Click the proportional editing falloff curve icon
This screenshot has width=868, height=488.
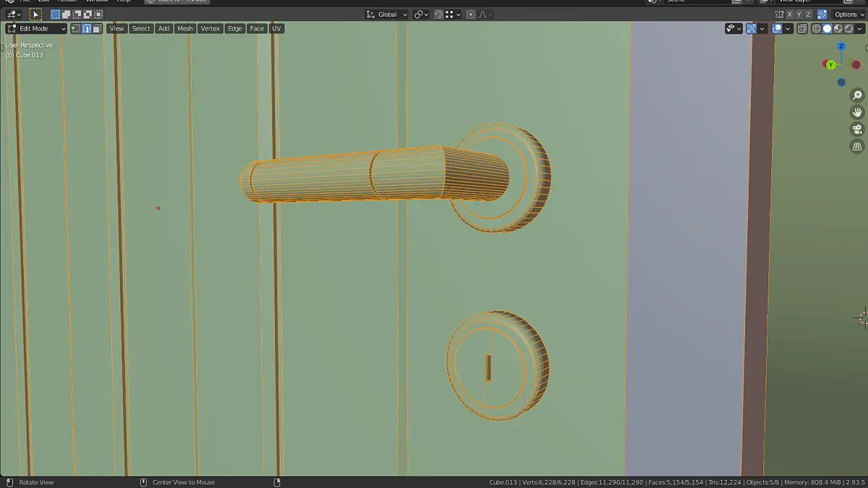[x=484, y=14]
